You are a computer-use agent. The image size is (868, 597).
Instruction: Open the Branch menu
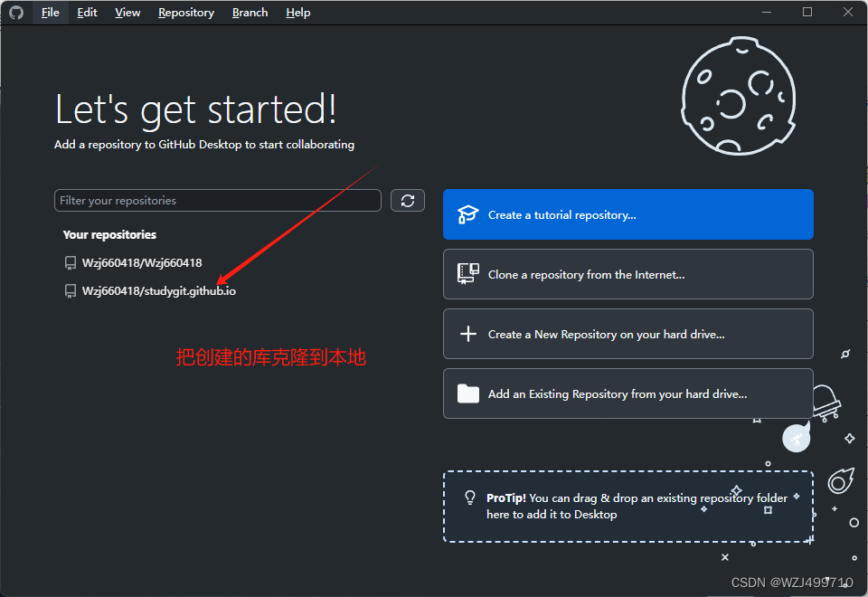pos(250,12)
